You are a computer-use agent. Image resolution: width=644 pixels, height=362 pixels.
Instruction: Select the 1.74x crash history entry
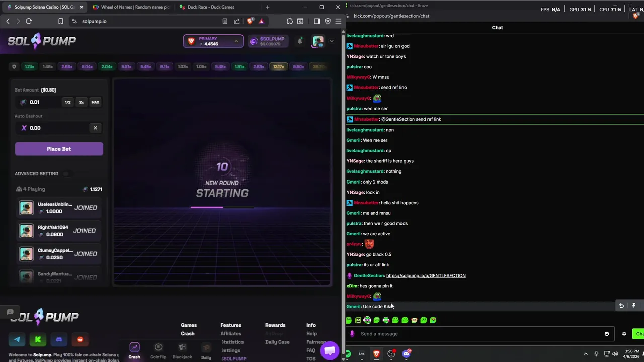pyautogui.click(x=30, y=67)
